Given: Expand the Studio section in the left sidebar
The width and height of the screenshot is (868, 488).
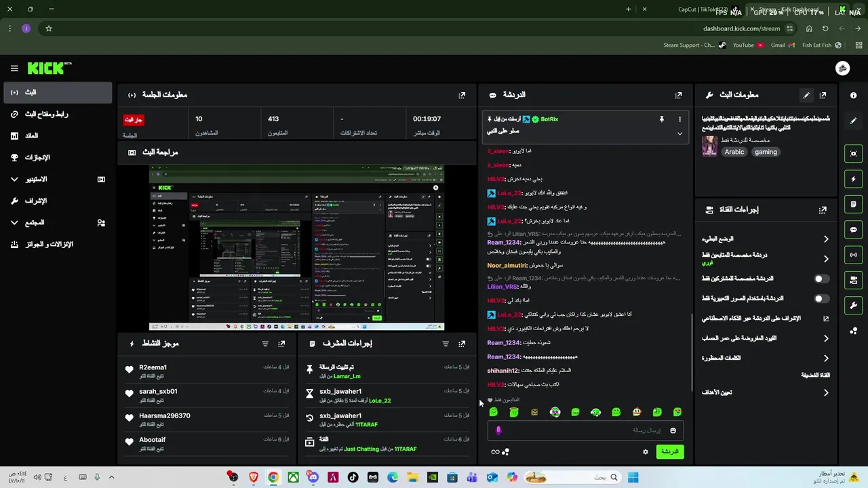Looking at the screenshot, I should pos(58,179).
